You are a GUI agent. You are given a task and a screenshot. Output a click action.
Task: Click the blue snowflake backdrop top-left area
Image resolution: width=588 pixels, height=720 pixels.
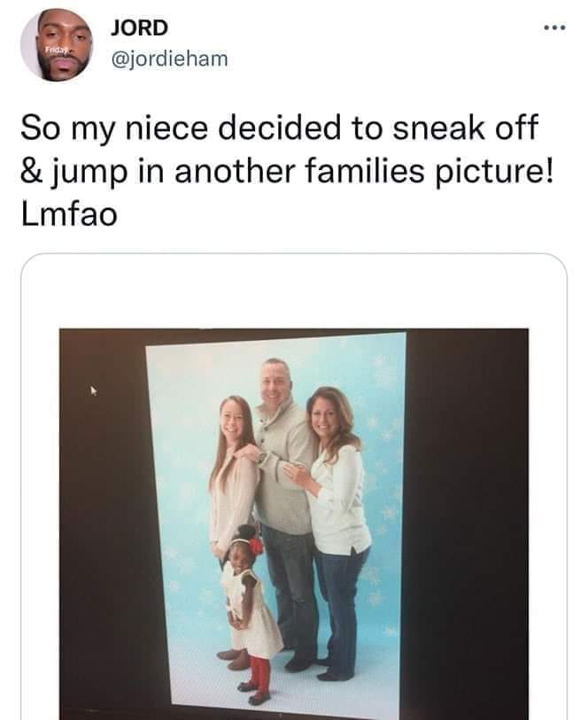(x=182, y=372)
